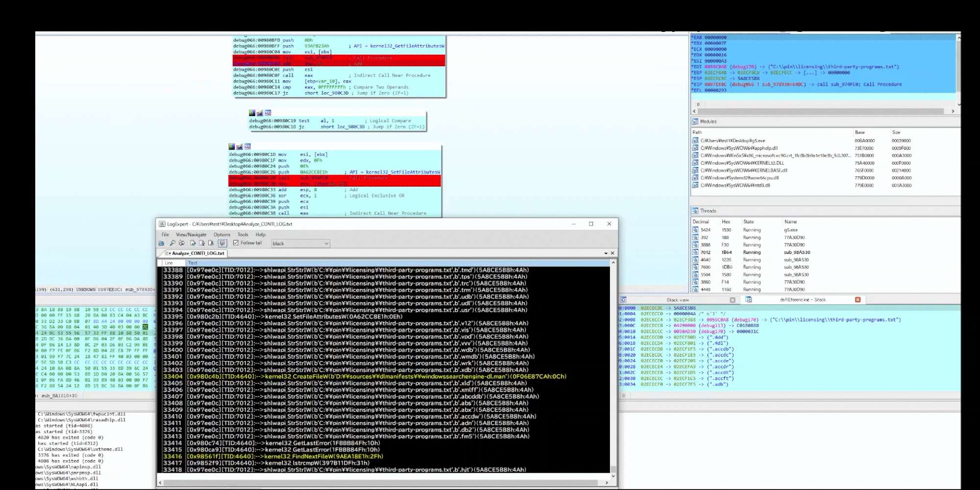This screenshot has width=980, height=490.
Task: Open a log file using the folder icon
Action: point(162,243)
